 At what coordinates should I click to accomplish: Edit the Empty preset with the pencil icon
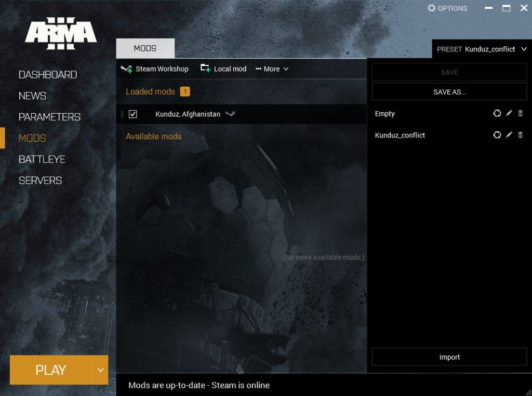[x=508, y=113]
